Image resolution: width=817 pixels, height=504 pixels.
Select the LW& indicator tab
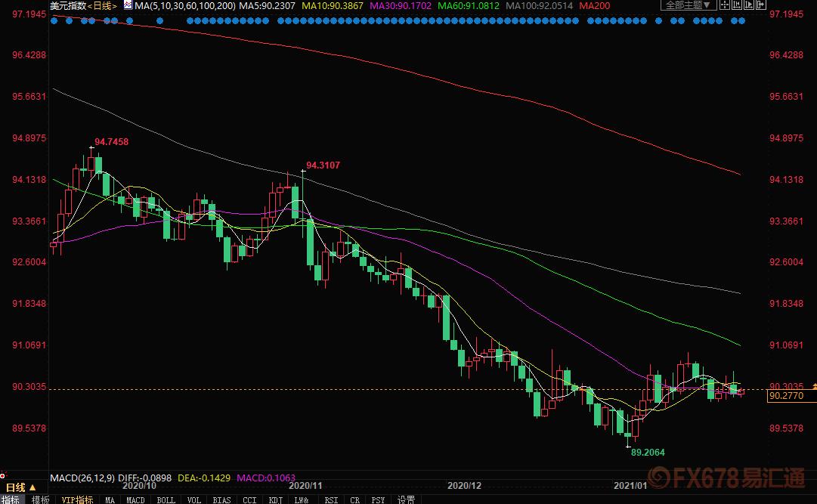click(x=302, y=499)
